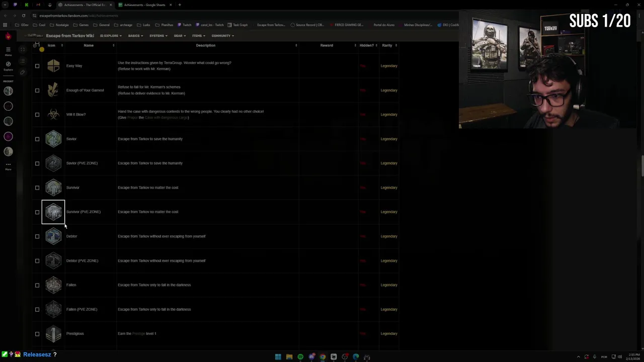Check the Enough of Your Games checkbox
This screenshot has width=644, height=362.
37,90
